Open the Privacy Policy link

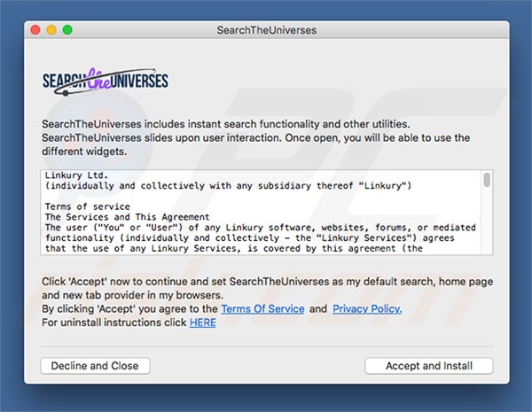click(x=367, y=309)
